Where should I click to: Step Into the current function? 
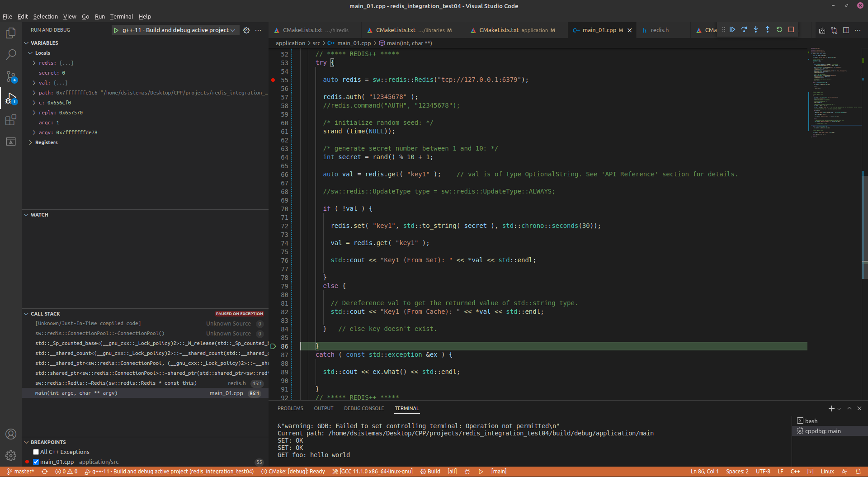(x=755, y=29)
